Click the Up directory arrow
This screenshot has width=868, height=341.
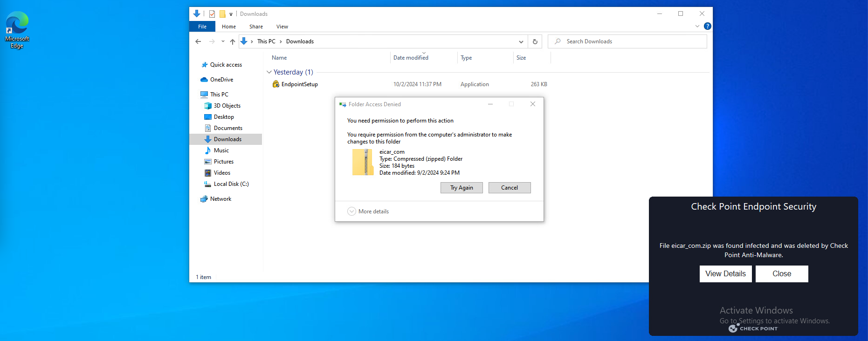pyautogui.click(x=232, y=41)
